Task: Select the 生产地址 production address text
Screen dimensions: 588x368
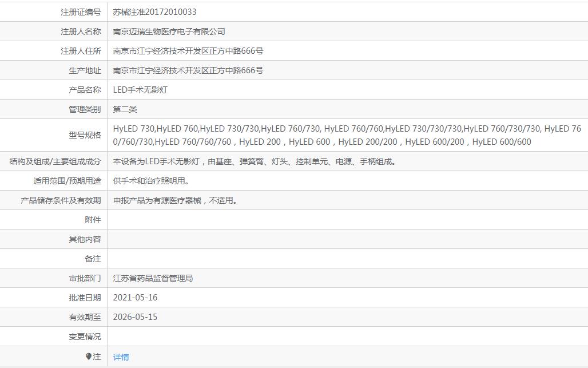Action: (x=189, y=70)
